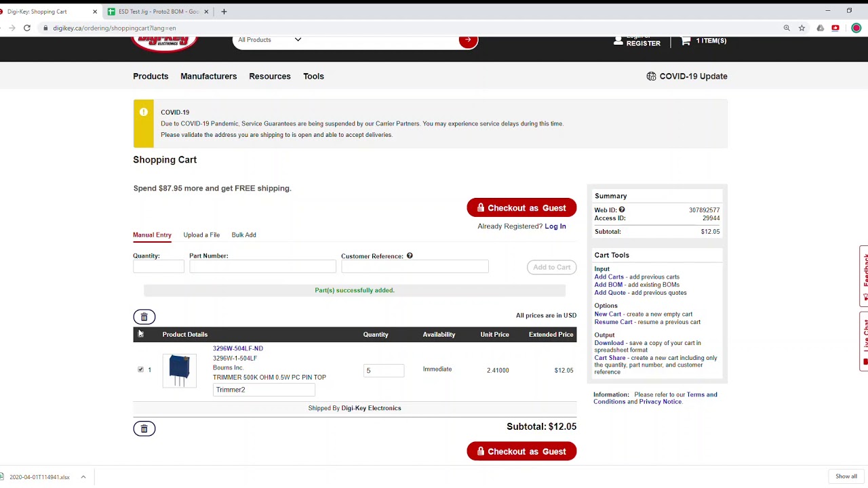Select the Manual Entry tab
This screenshot has height=488, width=868.
click(152, 235)
